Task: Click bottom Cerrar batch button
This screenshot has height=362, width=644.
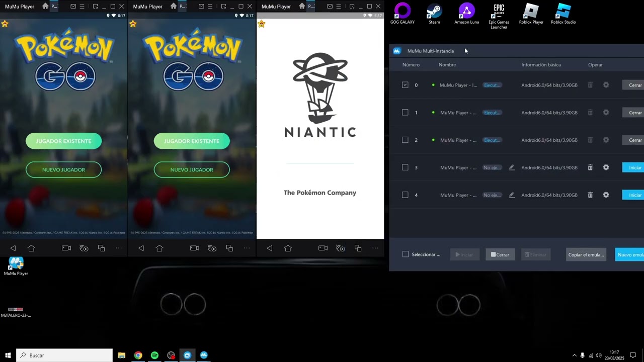Action: pos(500,254)
